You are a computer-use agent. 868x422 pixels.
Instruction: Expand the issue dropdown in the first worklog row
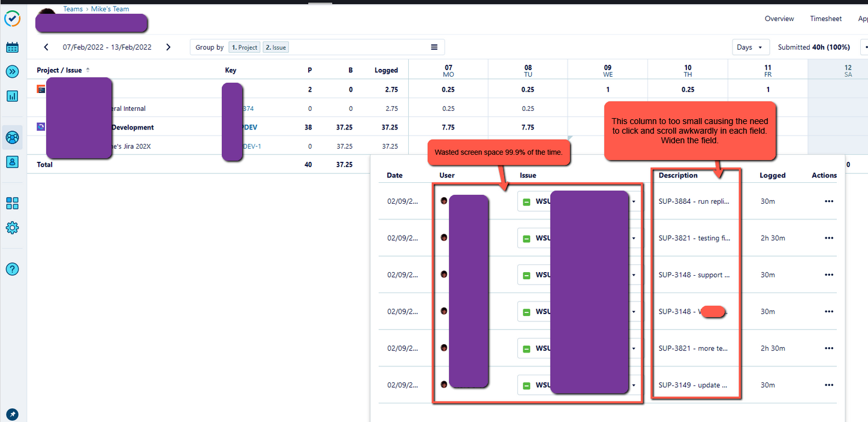click(634, 201)
